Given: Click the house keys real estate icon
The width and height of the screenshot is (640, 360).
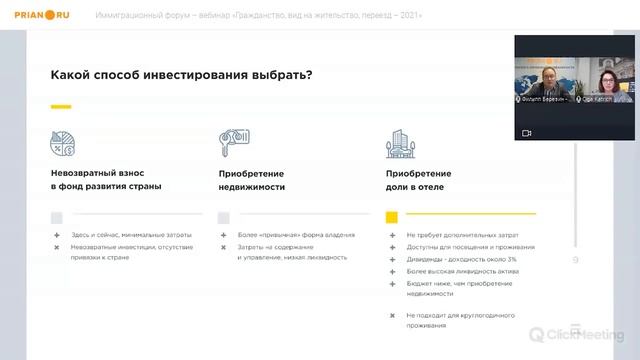Looking at the screenshot, I should 234,143.
